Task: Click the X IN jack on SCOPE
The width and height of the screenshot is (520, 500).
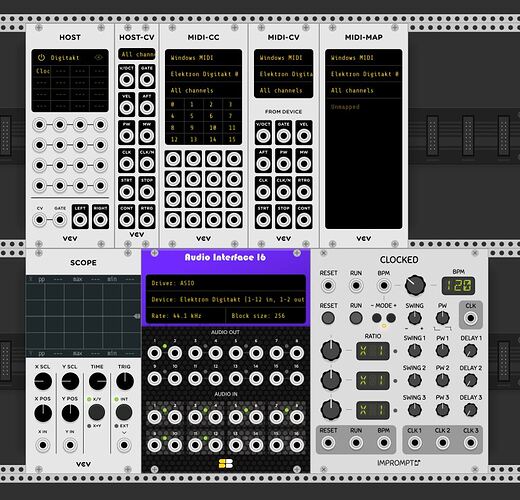Action: [x=43, y=445]
